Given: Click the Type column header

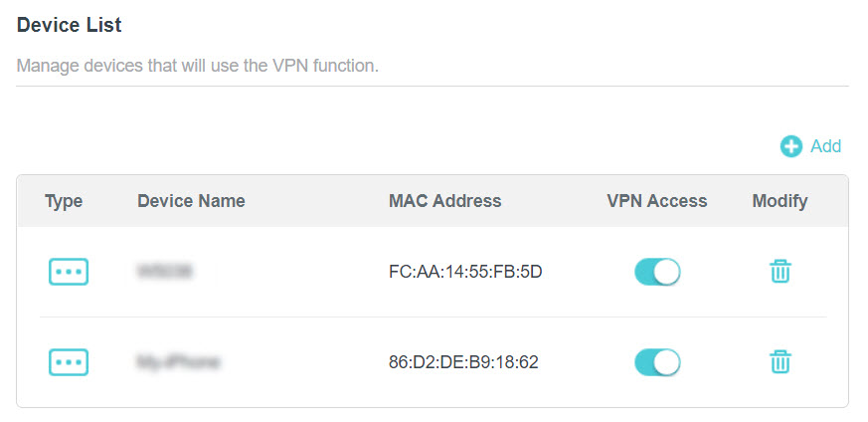Looking at the screenshot, I should click(x=64, y=201).
